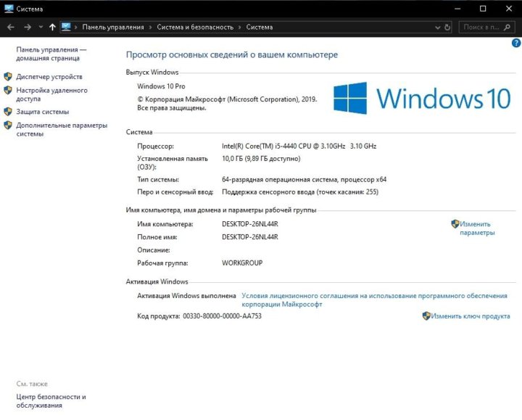
Task: Open Система и безопасность breadcrumb
Action: 195,27
